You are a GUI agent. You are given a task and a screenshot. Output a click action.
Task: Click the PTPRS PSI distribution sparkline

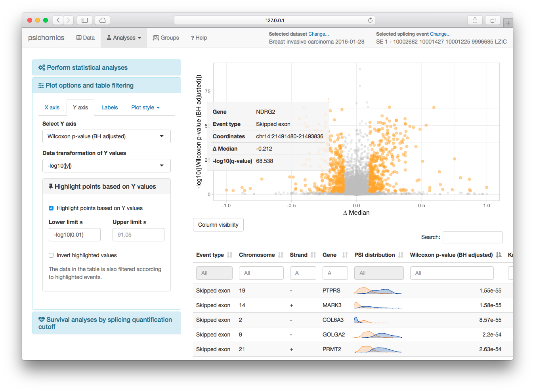pos(378,291)
